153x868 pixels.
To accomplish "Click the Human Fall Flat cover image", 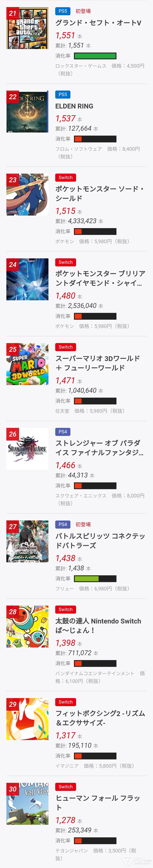I will 27,803.
